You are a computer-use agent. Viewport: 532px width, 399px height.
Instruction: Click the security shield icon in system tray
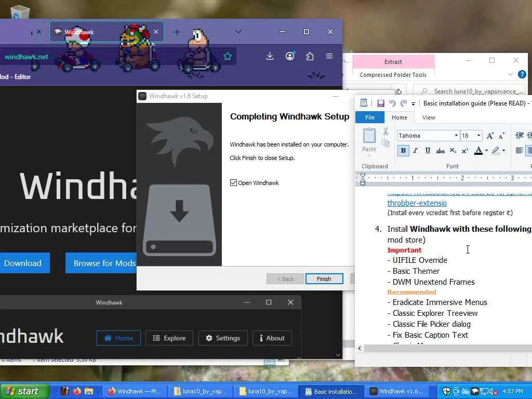pyautogui.click(x=446, y=391)
